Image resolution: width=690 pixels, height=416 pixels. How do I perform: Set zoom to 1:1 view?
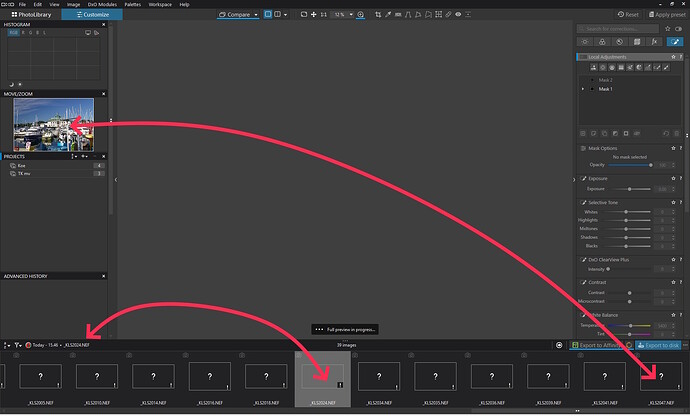click(x=323, y=15)
